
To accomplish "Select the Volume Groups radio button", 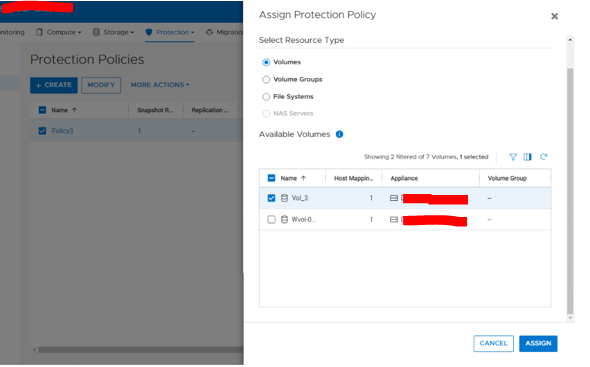I will click(x=266, y=79).
